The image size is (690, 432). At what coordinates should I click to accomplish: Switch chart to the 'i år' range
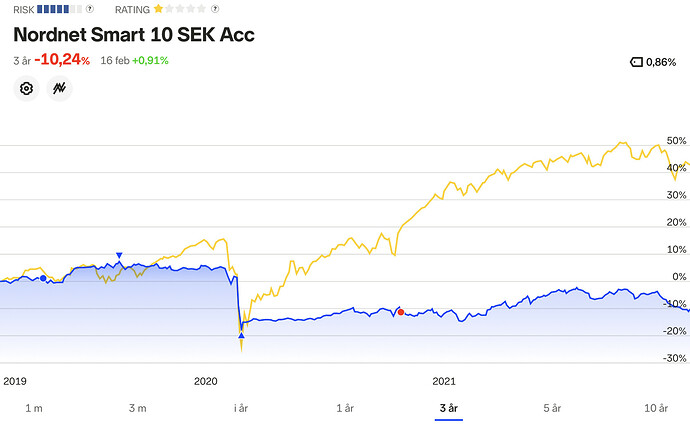click(x=241, y=407)
